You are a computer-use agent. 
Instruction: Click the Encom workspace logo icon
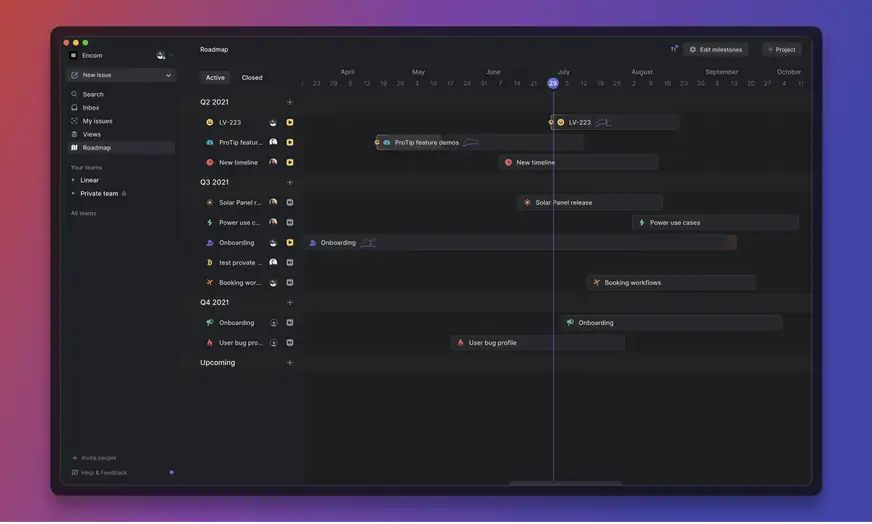tap(73, 56)
